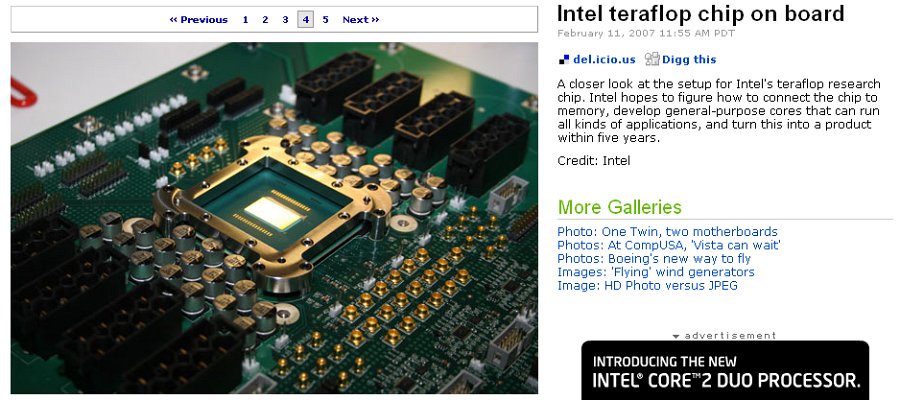Click the Intel Core 2 Duo advertisement

pos(725,370)
